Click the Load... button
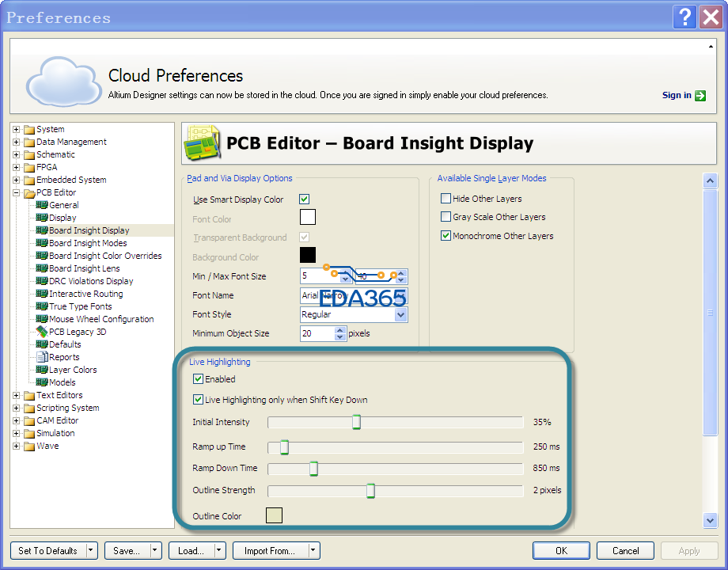 pos(191,550)
